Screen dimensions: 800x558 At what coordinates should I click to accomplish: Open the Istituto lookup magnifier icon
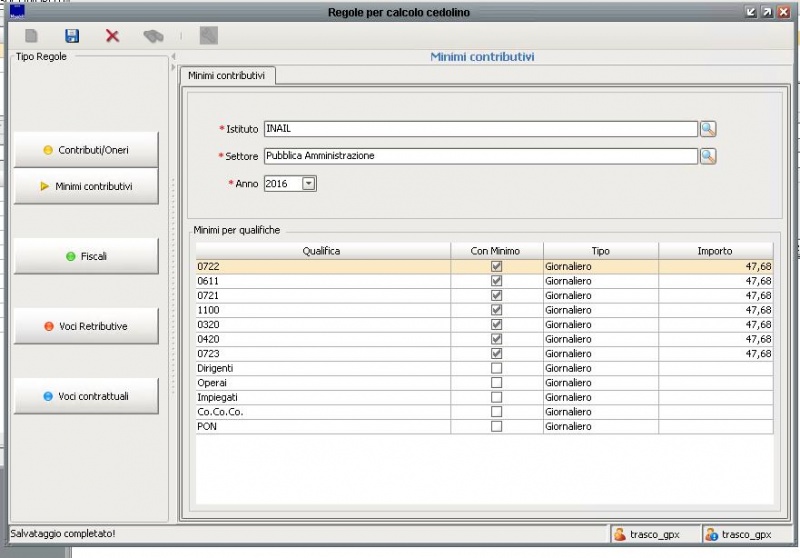708,129
